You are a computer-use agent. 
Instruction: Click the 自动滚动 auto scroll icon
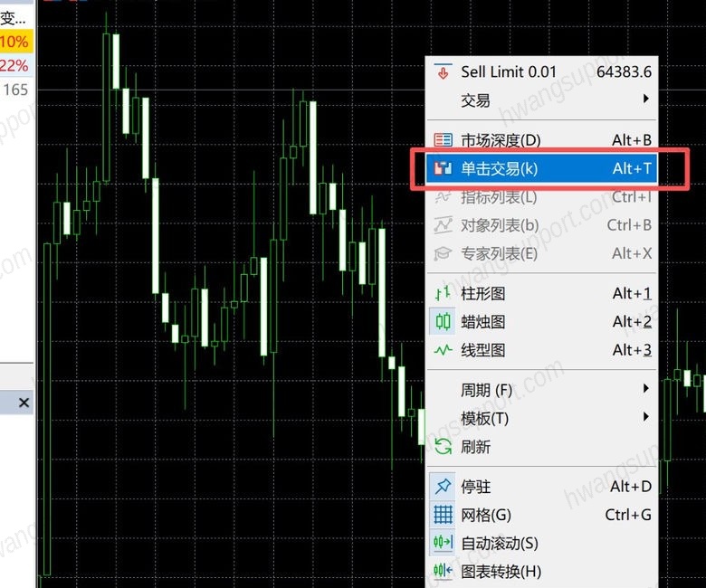point(443,543)
